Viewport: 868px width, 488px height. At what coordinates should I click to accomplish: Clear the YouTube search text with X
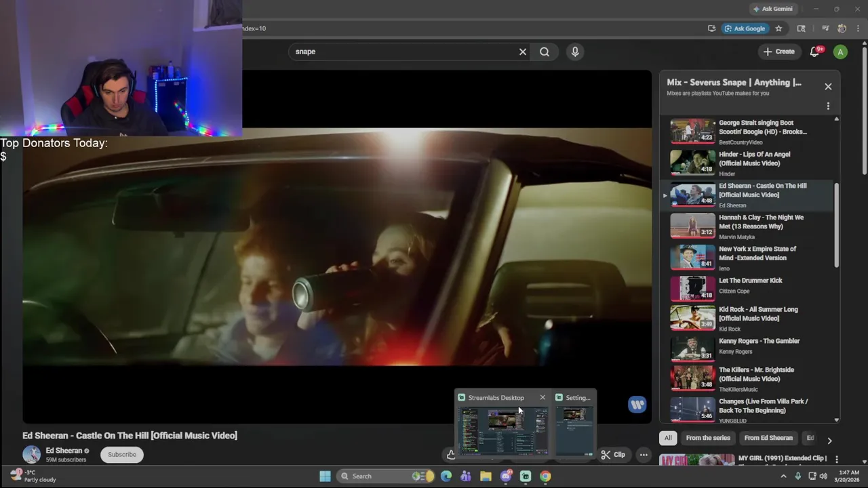point(523,52)
